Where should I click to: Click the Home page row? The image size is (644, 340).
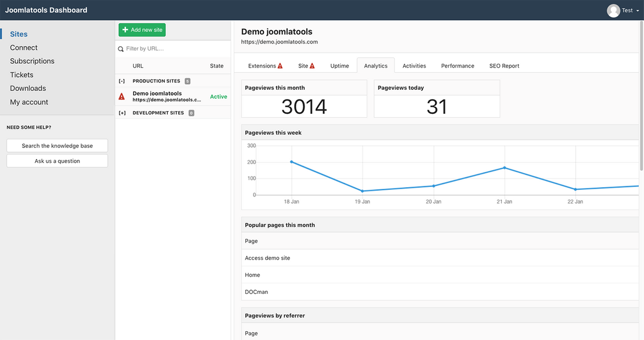[x=440, y=275]
